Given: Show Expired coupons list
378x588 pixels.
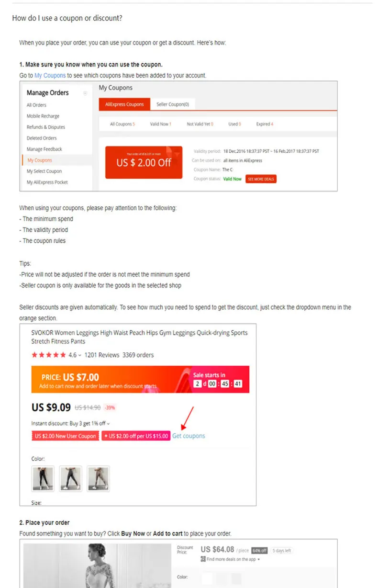Looking at the screenshot, I should pyautogui.click(x=265, y=124).
